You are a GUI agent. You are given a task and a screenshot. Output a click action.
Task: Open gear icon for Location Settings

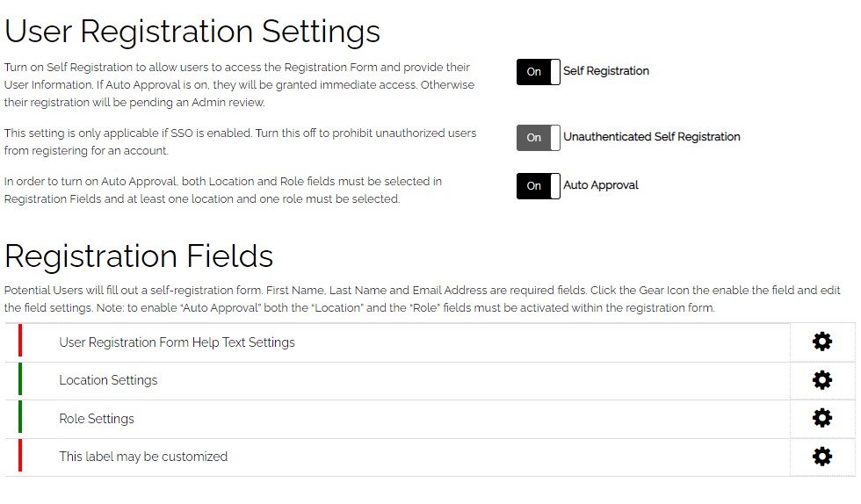click(822, 380)
